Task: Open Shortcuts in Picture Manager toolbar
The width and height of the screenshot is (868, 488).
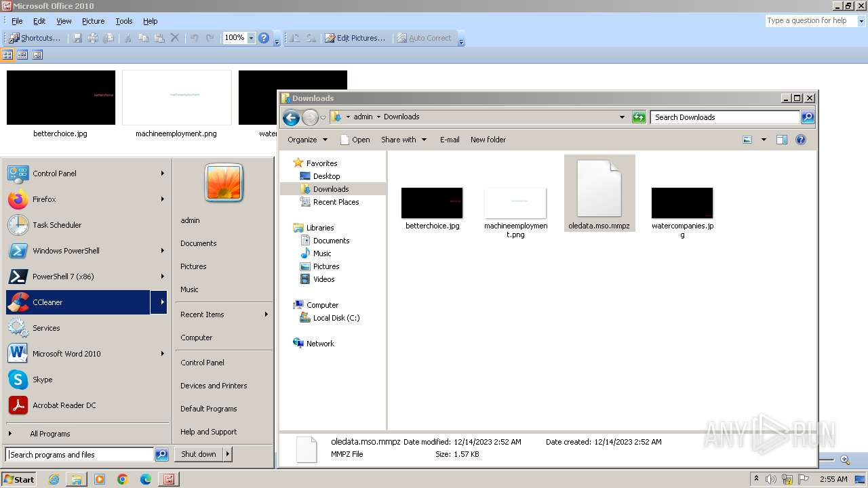Action: [35, 38]
